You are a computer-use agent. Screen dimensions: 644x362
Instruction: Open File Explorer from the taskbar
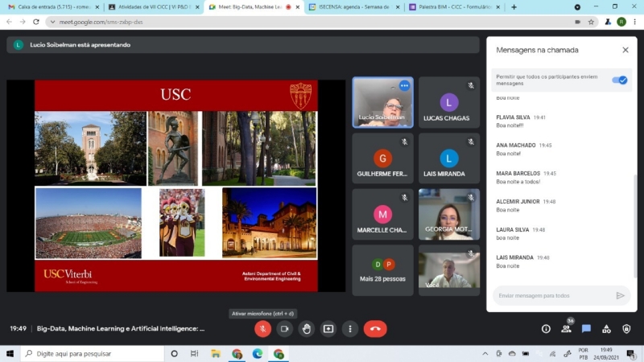(216, 353)
